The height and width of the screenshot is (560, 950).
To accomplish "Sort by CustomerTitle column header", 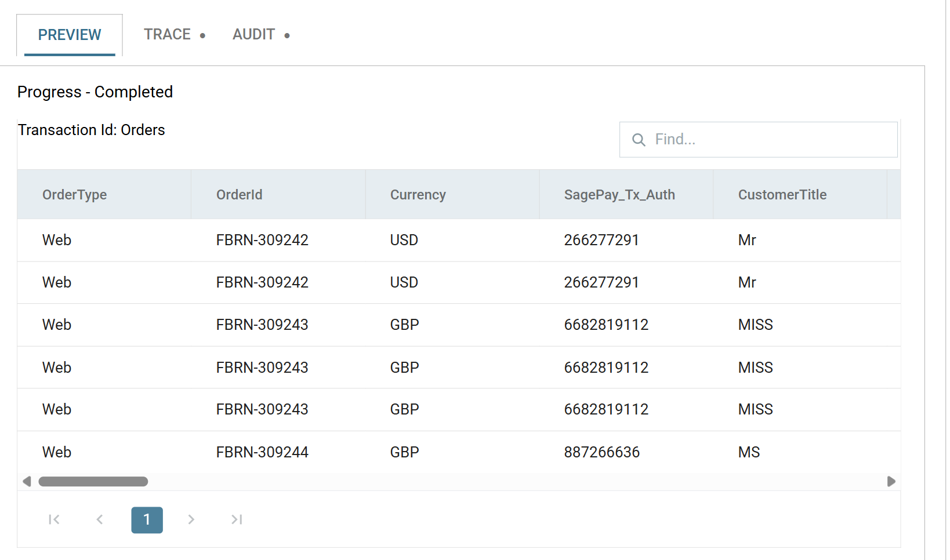I will (x=800, y=195).
